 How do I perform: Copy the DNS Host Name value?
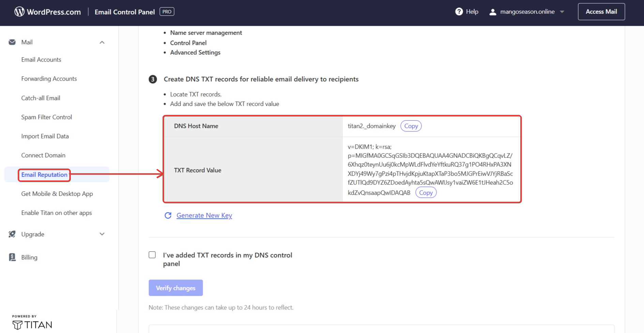coord(411,126)
